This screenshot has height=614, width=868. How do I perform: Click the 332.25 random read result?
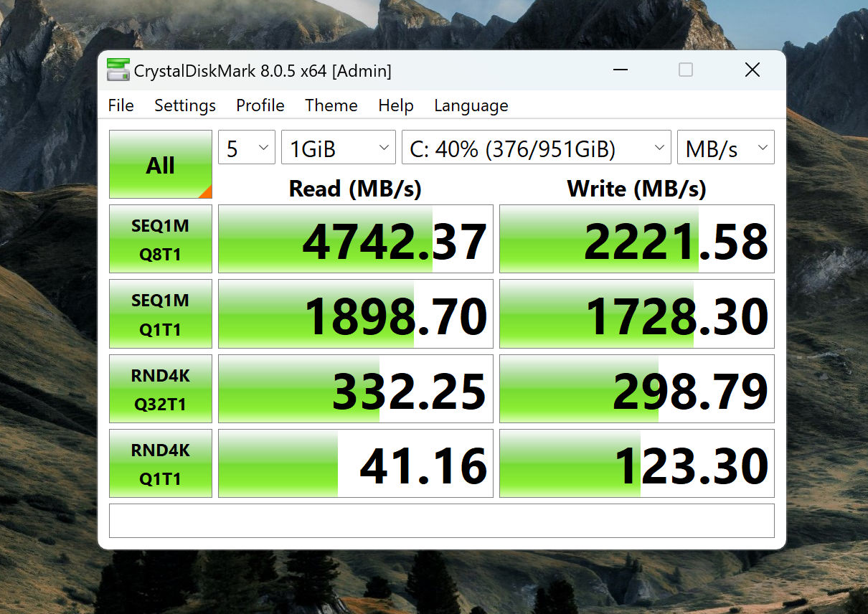[356, 388]
